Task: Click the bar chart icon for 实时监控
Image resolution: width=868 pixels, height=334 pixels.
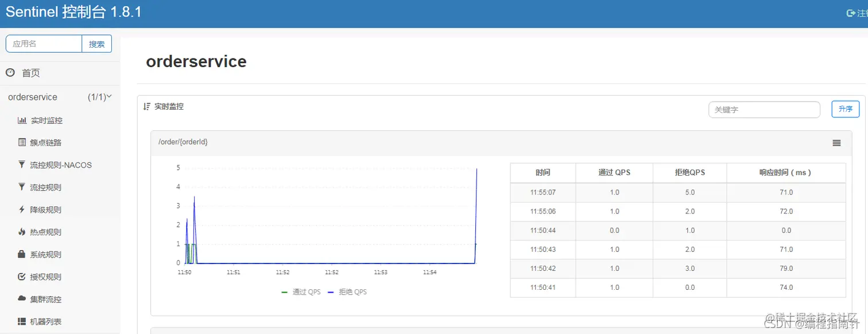Action: (x=22, y=121)
